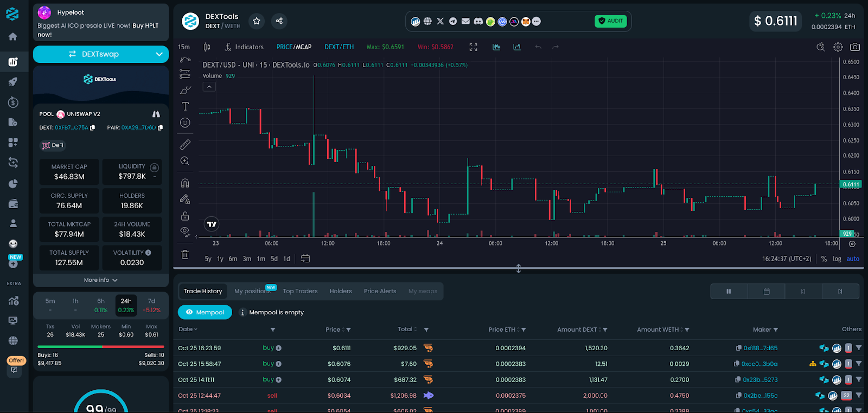The width and height of the screenshot is (868, 413).
Task: Hide all drawings with eye icon
Action: 185,232
